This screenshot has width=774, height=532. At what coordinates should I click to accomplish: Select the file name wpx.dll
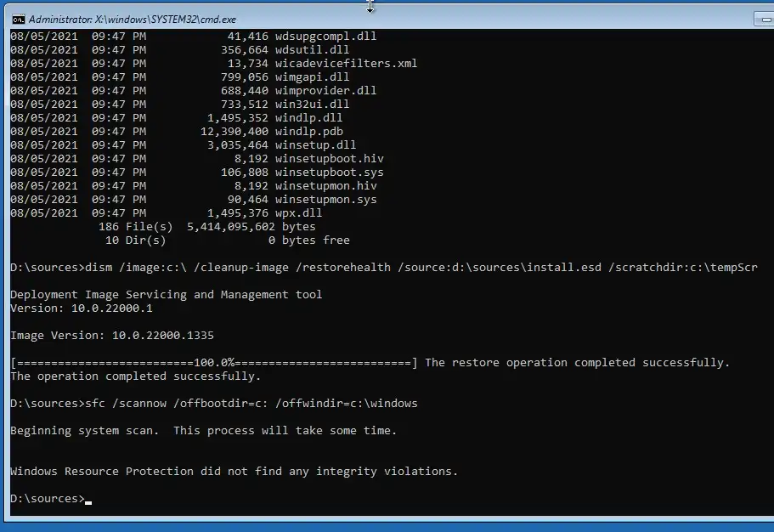click(x=298, y=213)
